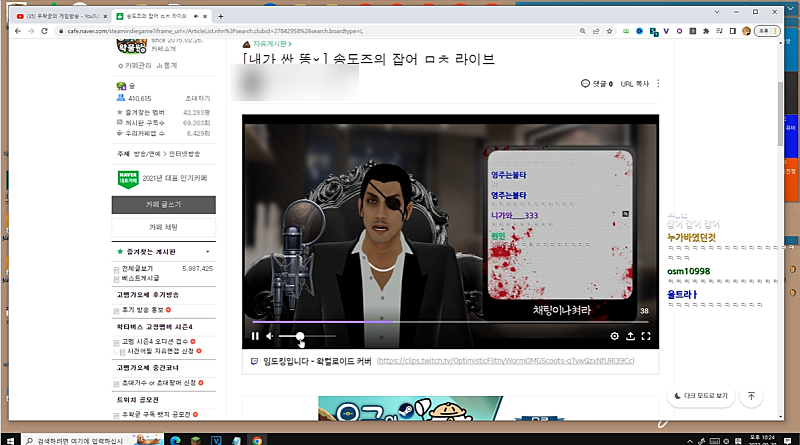Show hidden system tray icons chevron
This screenshot has width=800, height=445.
click(x=690, y=441)
